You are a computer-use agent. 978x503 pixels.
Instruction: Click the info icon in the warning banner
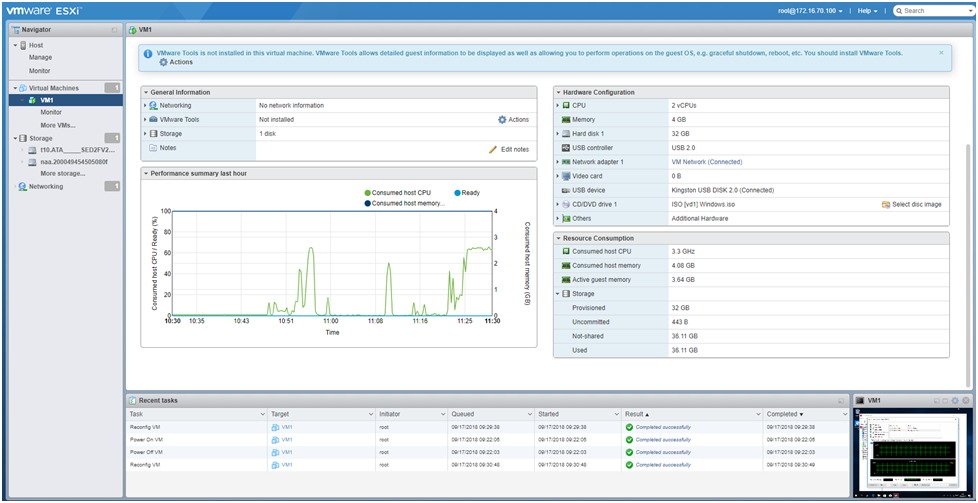coord(148,54)
